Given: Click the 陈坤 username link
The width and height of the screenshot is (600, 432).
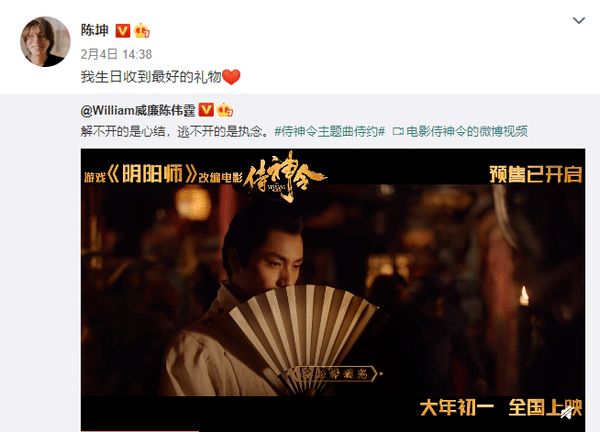Looking at the screenshot, I should tap(95, 30).
